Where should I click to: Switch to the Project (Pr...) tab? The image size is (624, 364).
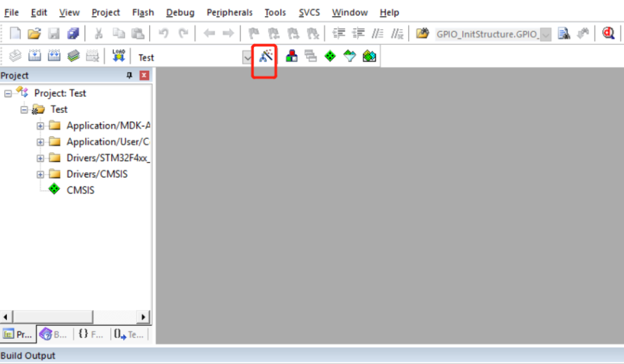(x=18, y=334)
